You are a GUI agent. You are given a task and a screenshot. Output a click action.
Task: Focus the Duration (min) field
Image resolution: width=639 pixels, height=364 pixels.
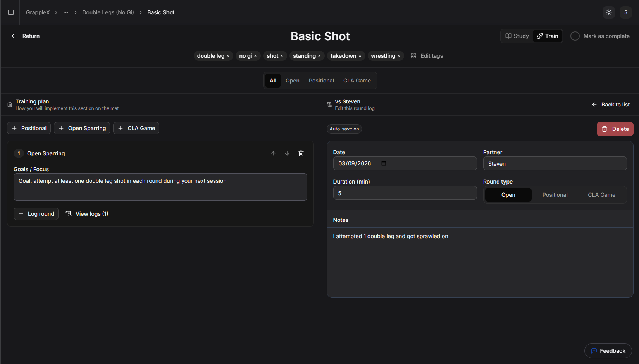(x=405, y=193)
